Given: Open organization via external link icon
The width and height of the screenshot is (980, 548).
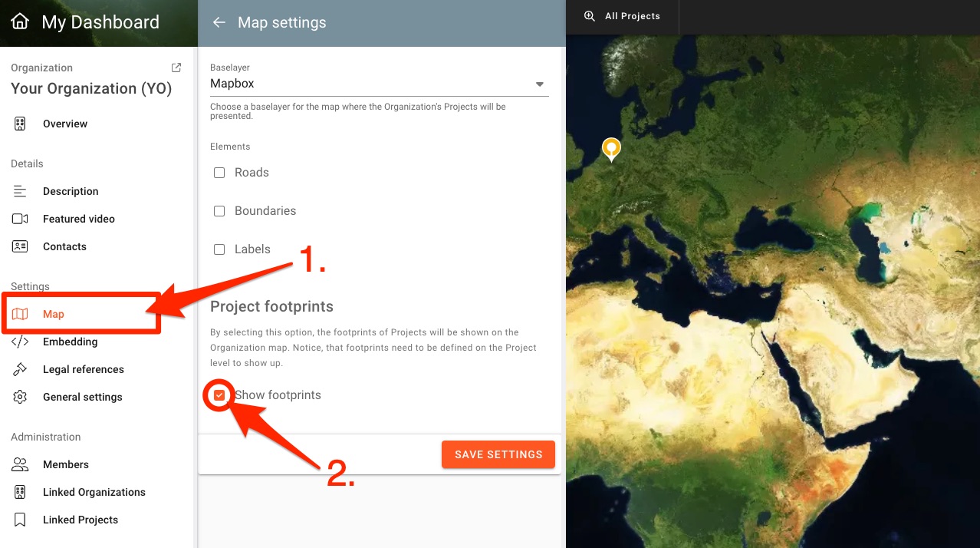Looking at the screenshot, I should point(176,68).
